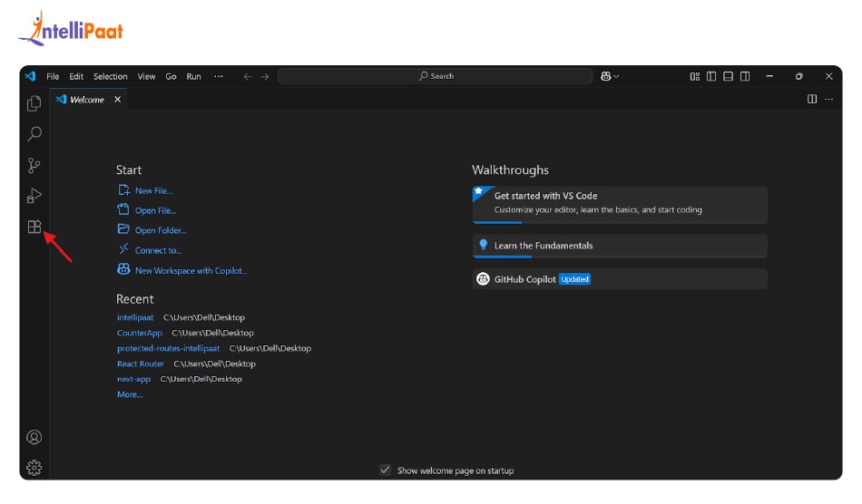862x504 pixels.
Task: Open the Run menu
Action: tap(193, 76)
